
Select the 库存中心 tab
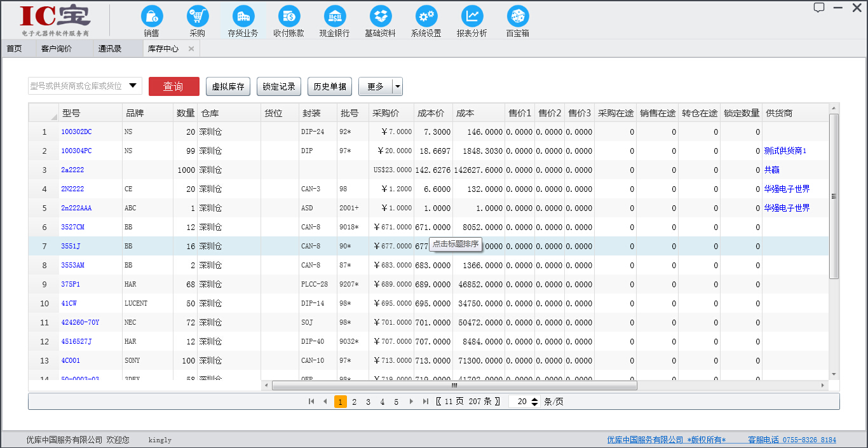pyautogui.click(x=163, y=48)
